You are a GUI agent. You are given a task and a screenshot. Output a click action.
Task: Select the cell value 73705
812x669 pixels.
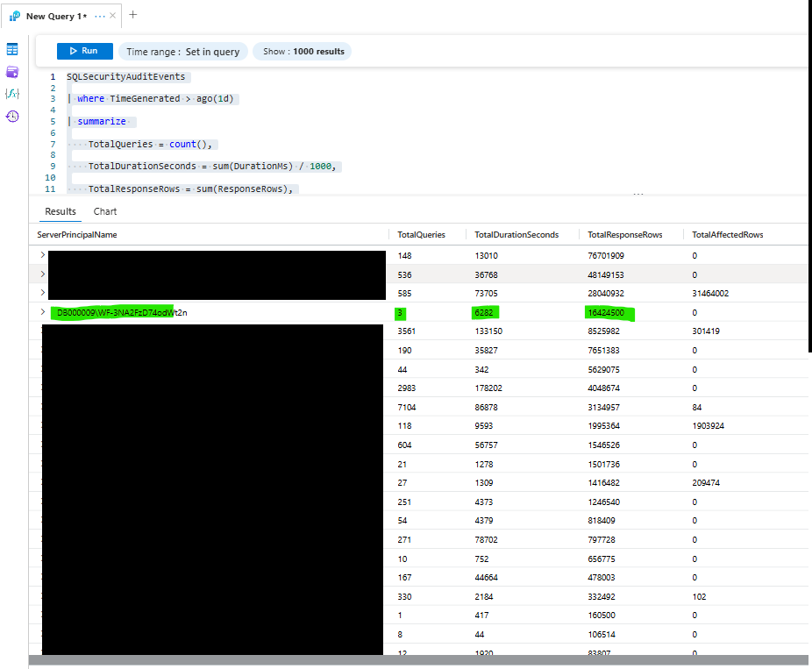point(486,294)
